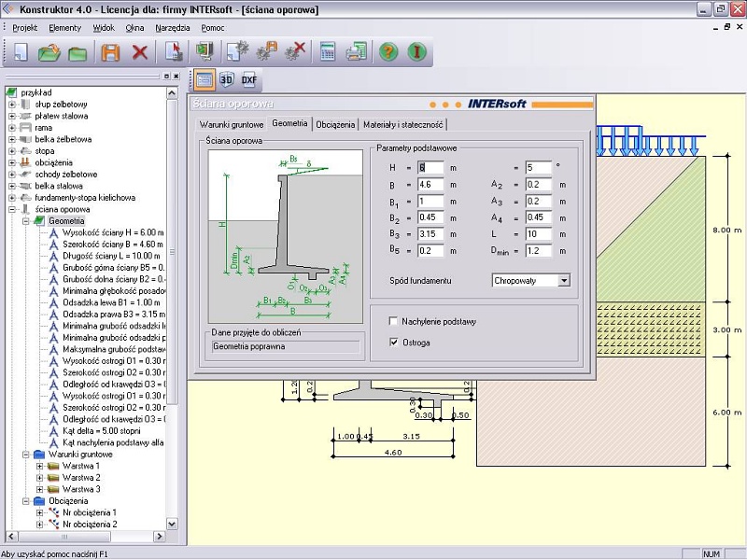Viewport: 747px width, 560px height.
Task: Switch to the Materiały i stateczność tab
Action: click(x=403, y=125)
